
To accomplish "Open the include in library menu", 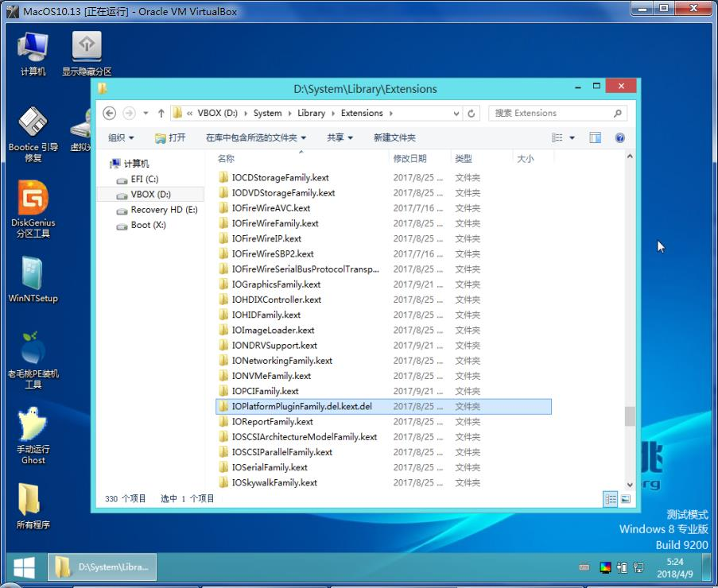I will (256, 137).
